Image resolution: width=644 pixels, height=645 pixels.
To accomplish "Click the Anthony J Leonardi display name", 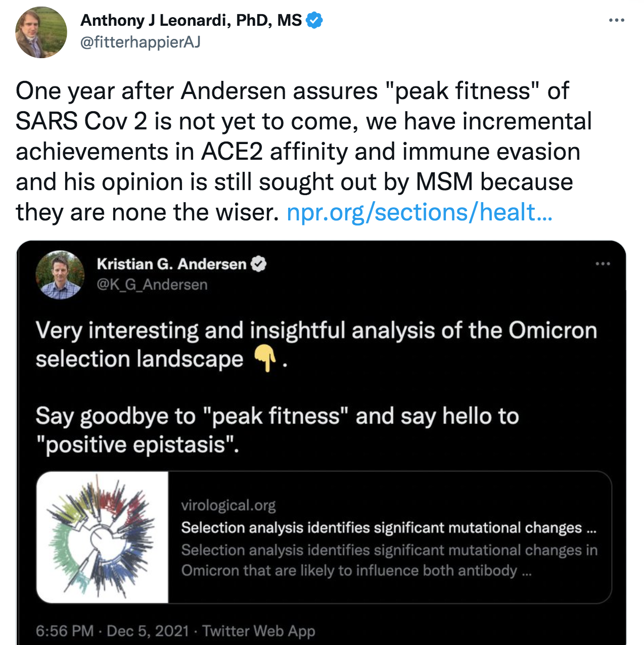I will click(x=191, y=21).
